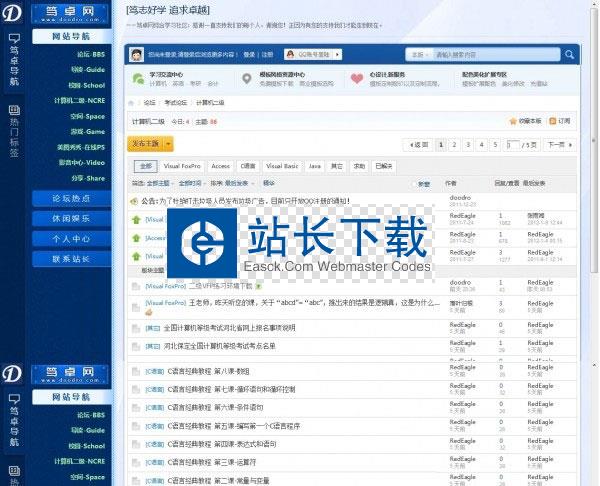Screen dimensions: 600x486
Task: Click the green up-arrow icon on the first pinned thread
Action: (x=136, y=219)
